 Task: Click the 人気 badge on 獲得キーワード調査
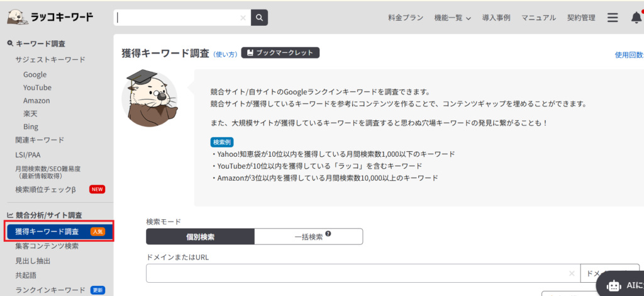click(97, 232)
